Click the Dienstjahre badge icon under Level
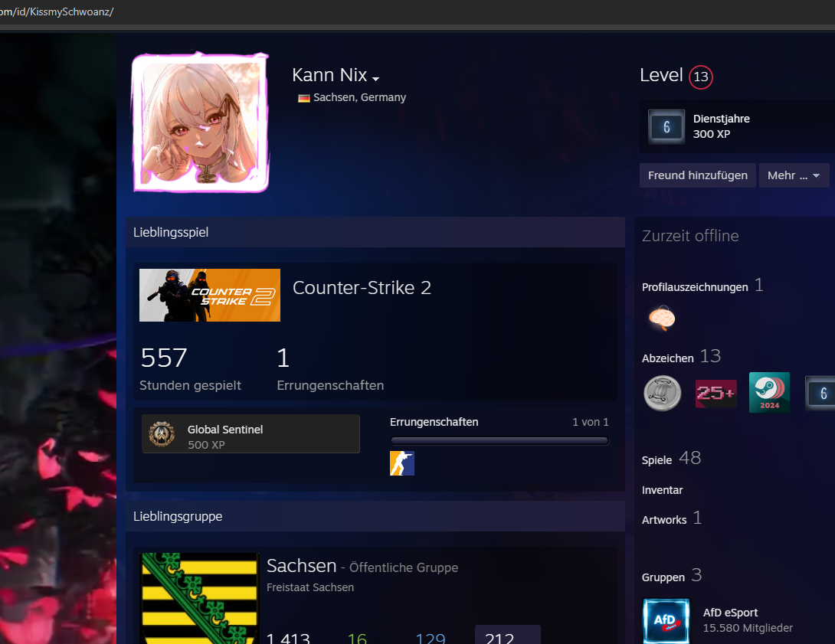Image resolution: width=835 pixels, height=644 pixels. point(666,127)
